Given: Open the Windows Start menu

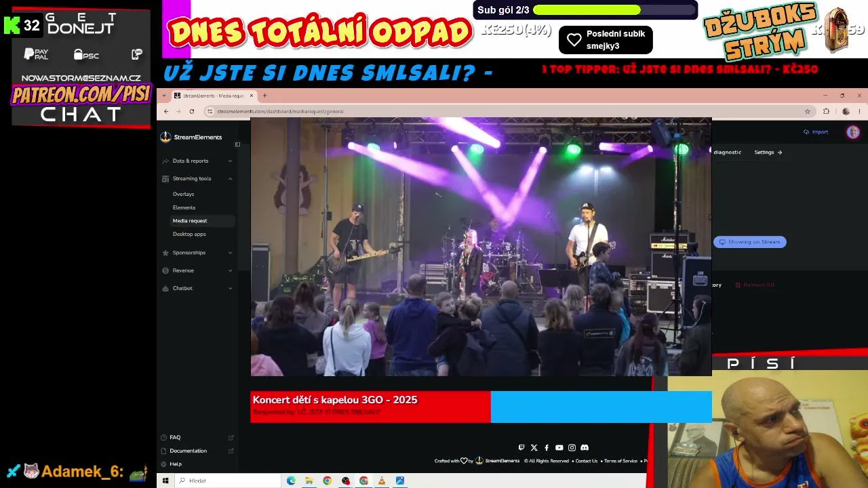Looking at the screenshot, I should click(x=165, y=481).
